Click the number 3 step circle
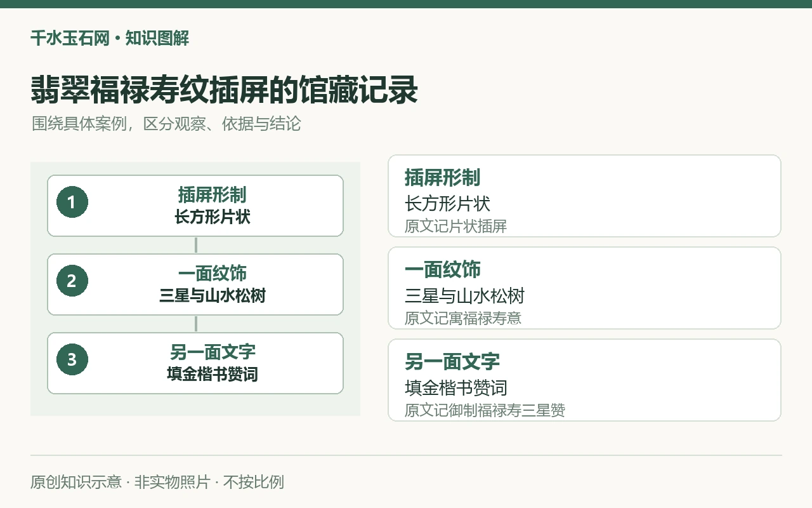The height and width of the screenshot is (508, 812). click(x=72, y=360)
